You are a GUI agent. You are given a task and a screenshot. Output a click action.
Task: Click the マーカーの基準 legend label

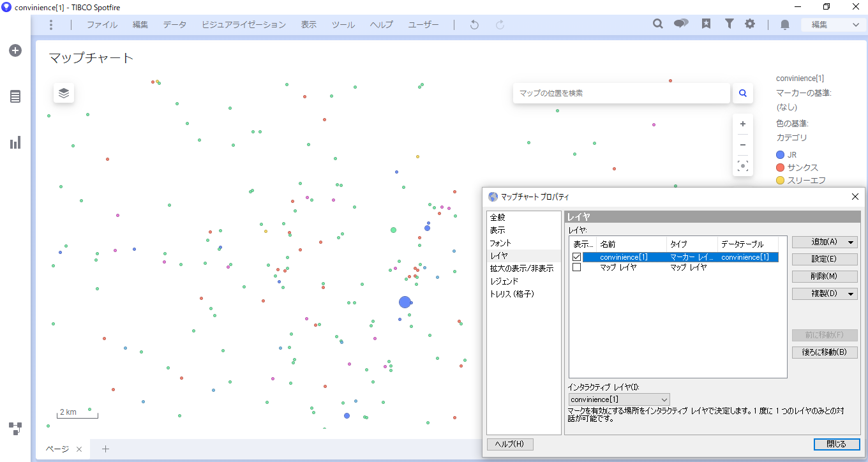(x=804, y=93)
